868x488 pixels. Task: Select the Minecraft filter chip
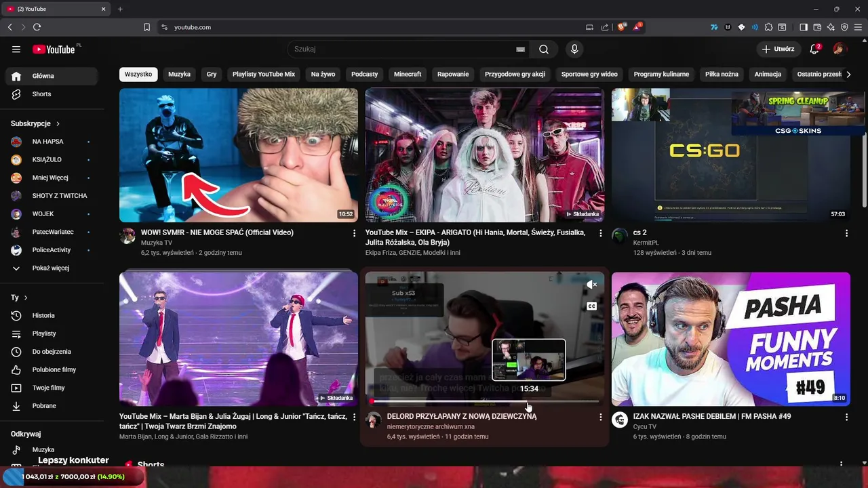[408, 74]
